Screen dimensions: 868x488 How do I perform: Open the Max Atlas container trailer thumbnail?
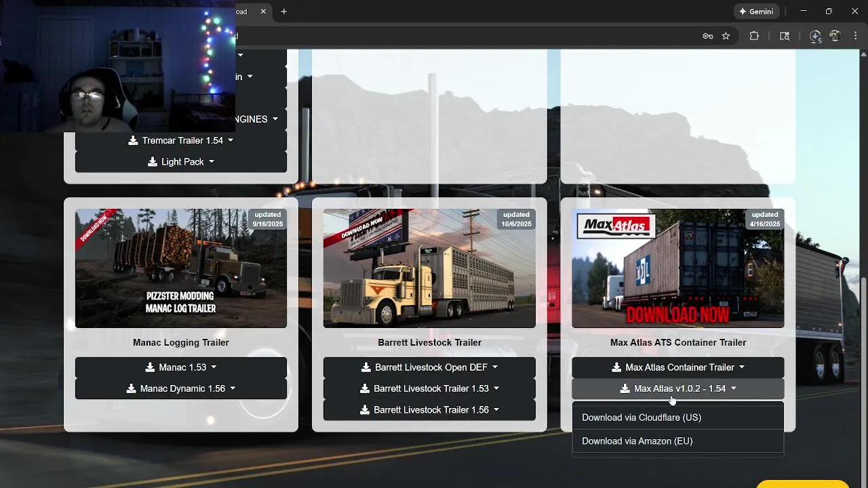pyautogui.click(x=678, y=268)
